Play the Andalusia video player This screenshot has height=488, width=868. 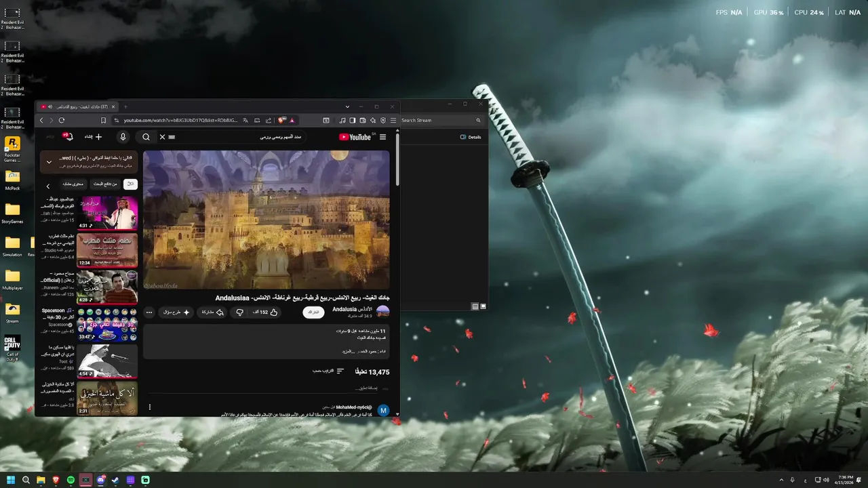[x=267, y=220]
